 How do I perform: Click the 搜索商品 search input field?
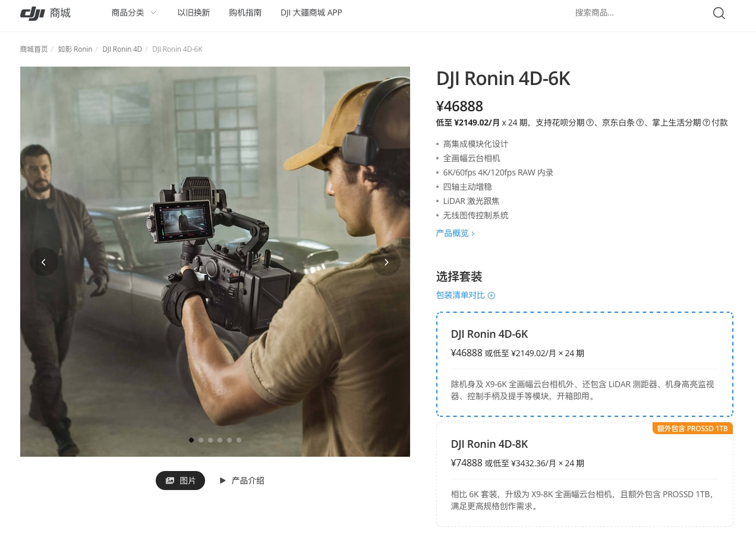[x=639, y=12]
